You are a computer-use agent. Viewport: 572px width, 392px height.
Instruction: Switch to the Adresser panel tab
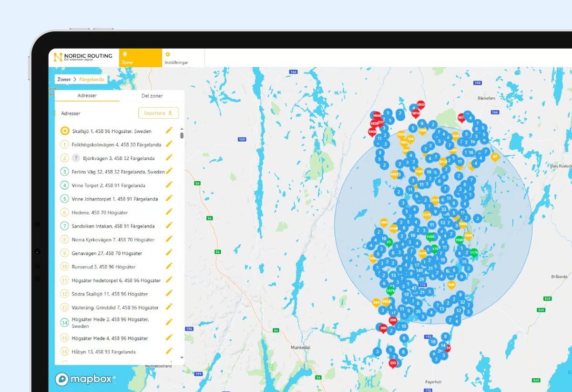(87, 96)
